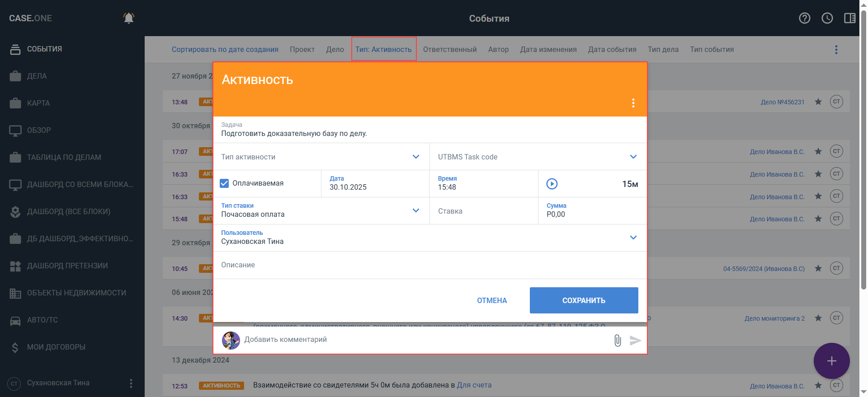Click the send comment arrow icon
The height and width of the screenshot is (397, 868).
click(636, 341)
